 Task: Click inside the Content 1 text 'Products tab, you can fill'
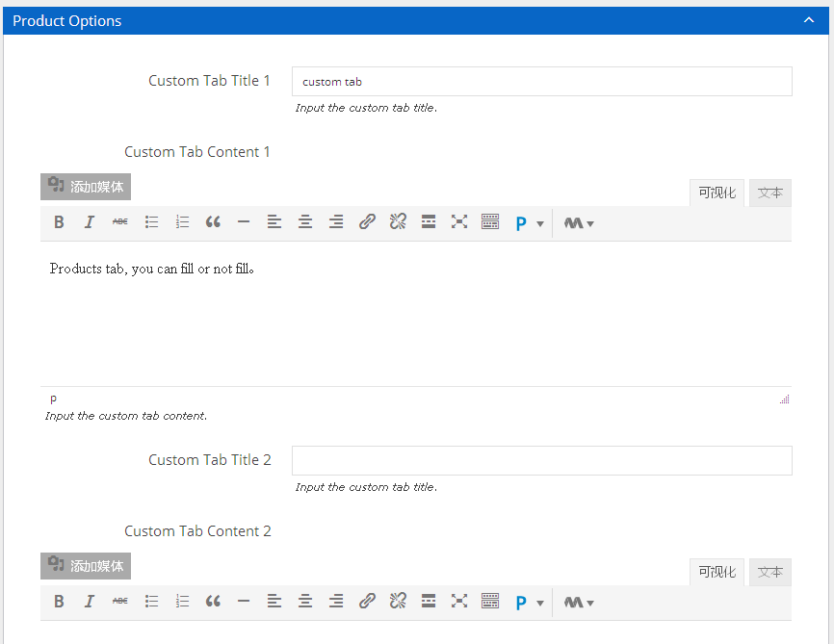pyautogui.click(x=121, y=269)
